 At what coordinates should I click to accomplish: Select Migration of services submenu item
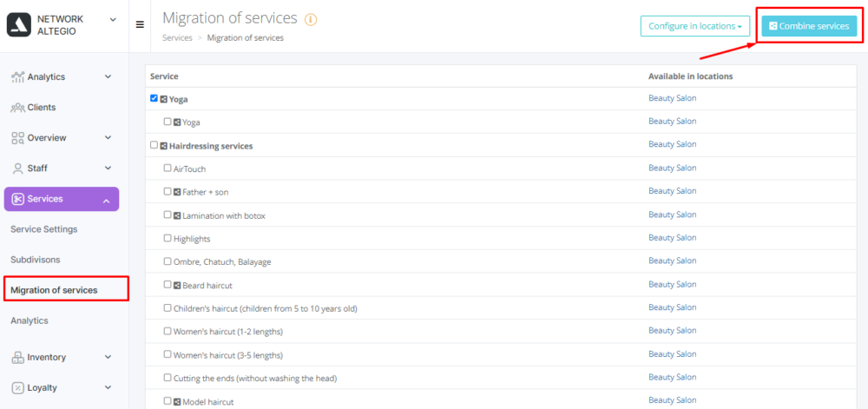pos(54,290)
